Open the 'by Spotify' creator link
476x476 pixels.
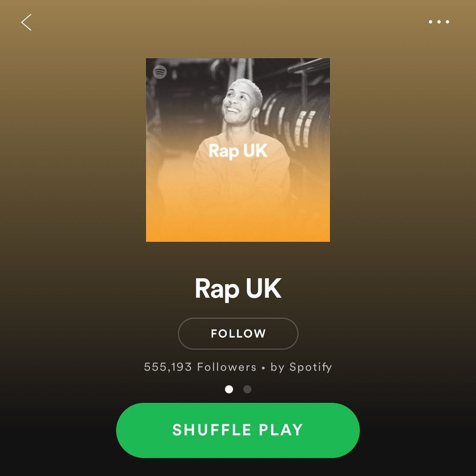pyautogui.click(x=301, y=367)
